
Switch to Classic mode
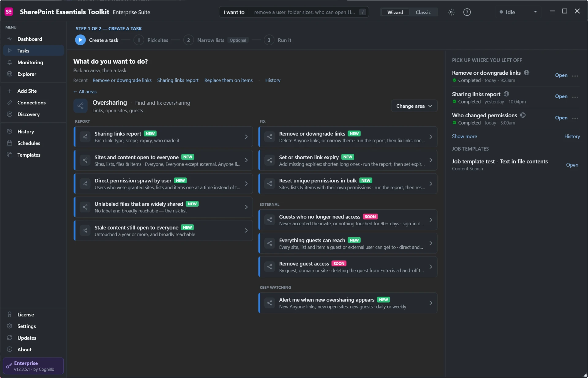(x=423, y=12)
